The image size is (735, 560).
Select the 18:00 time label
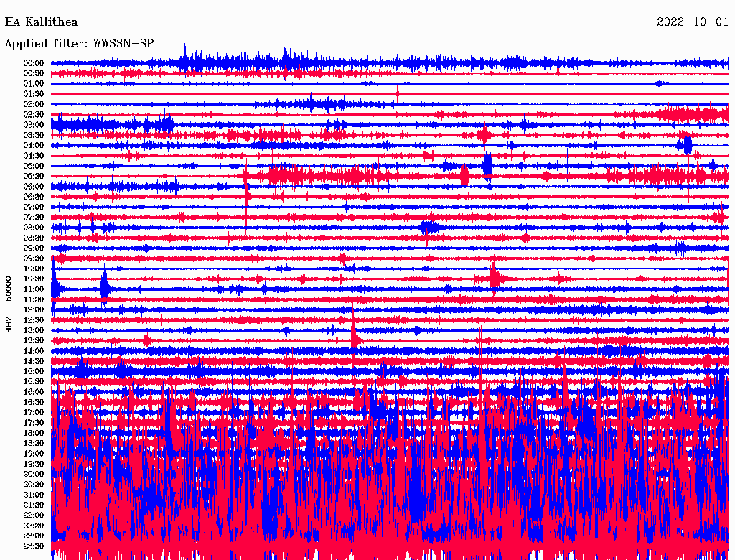(x=34, y=433)
